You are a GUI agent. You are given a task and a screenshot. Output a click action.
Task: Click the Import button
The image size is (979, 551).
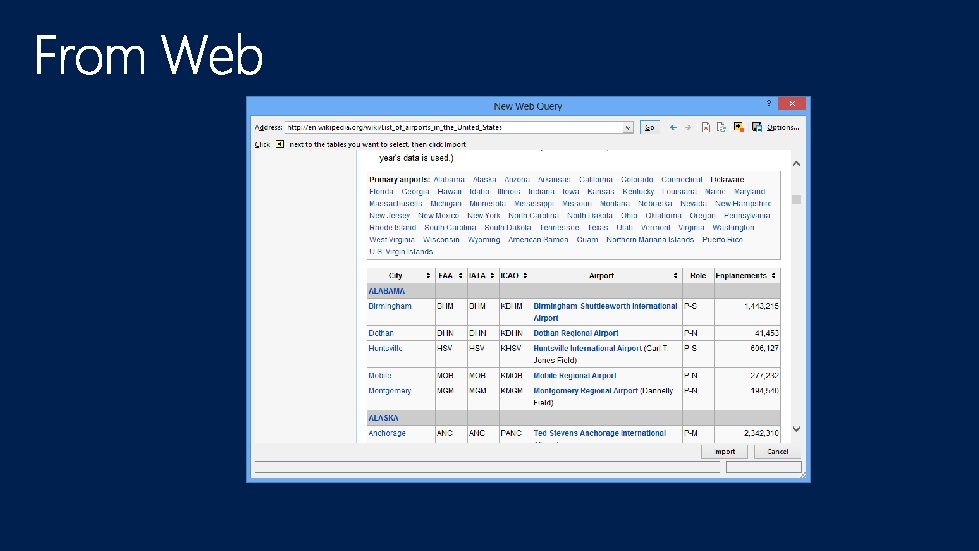click(724, 452)
